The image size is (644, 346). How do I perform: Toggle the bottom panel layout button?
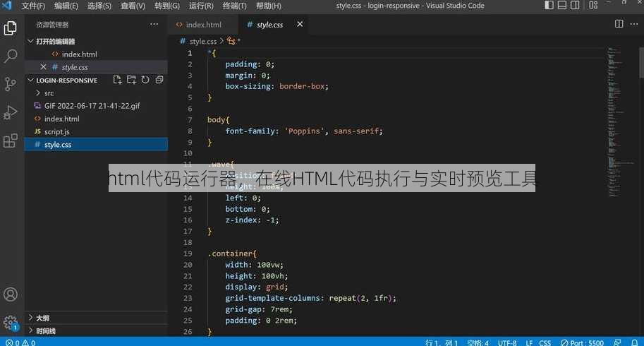tap(562, 6)
